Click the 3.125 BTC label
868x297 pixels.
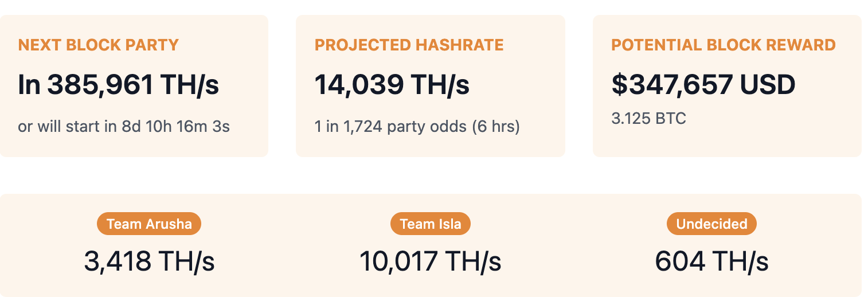pyautogui.click(x=648, y=119)
